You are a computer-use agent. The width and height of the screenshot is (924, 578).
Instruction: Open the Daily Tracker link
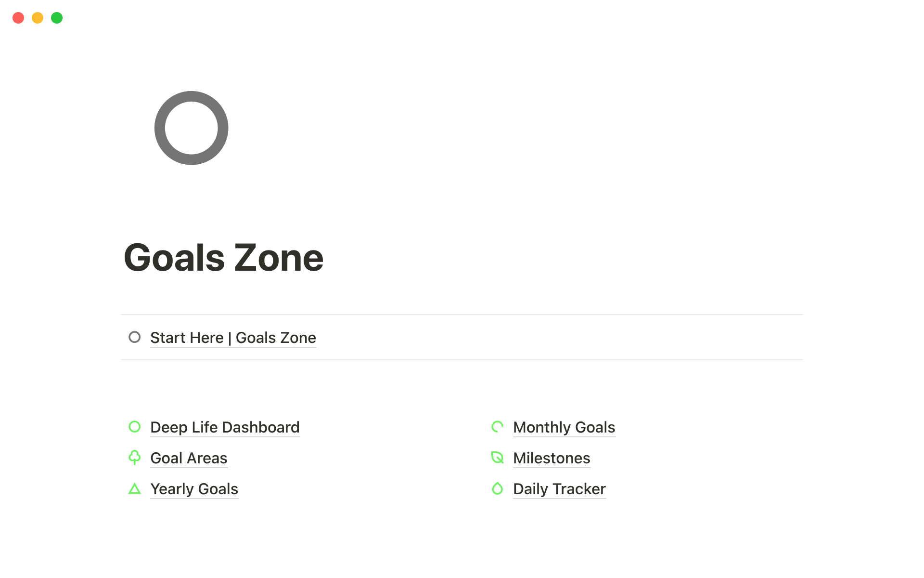(559, 489)
